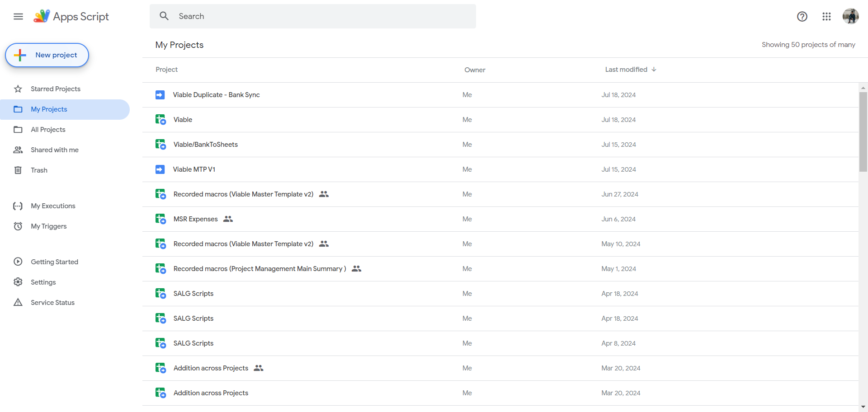Click the Trash bin icon
Viewport: 868px width, 412px height.
pyautogui.click(x=18, y=170)
